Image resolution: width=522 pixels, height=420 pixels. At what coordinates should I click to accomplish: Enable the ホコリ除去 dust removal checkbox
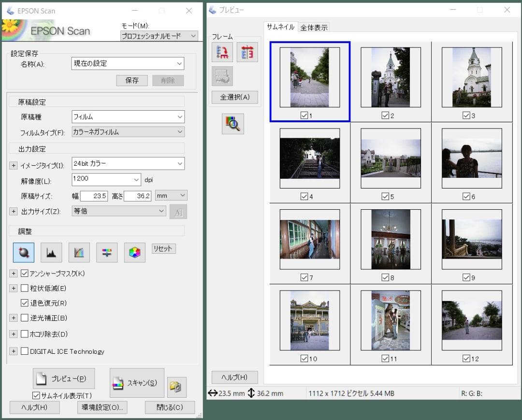[25, 334]
